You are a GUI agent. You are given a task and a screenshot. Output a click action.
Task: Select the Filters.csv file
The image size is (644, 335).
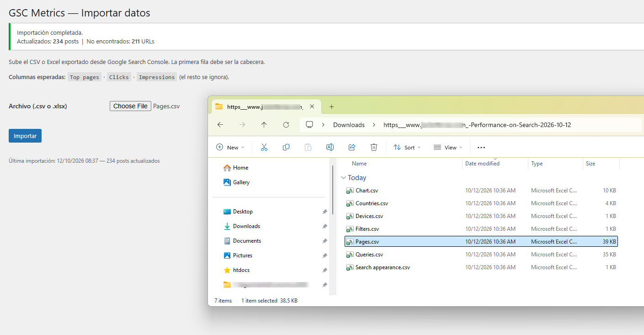tap(481, 229)
